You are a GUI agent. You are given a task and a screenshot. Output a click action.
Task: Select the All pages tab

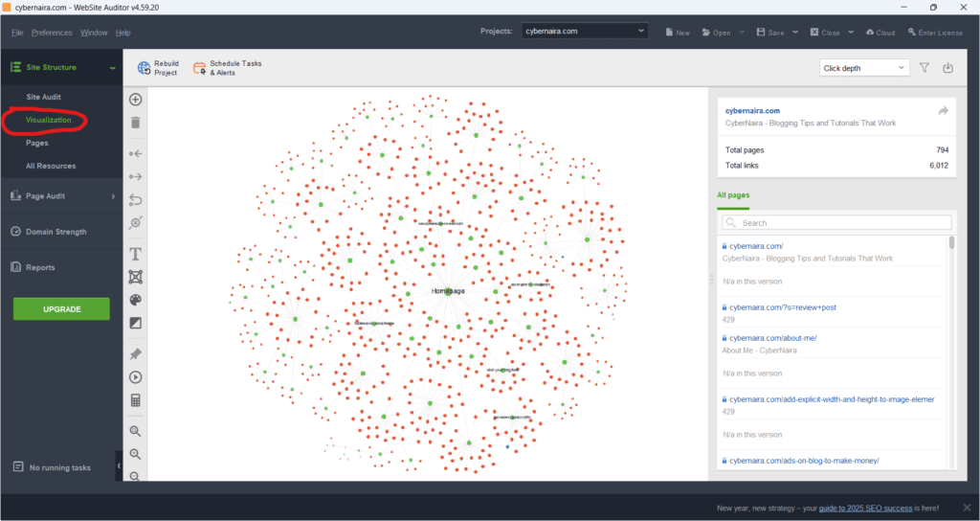point(733,195)
